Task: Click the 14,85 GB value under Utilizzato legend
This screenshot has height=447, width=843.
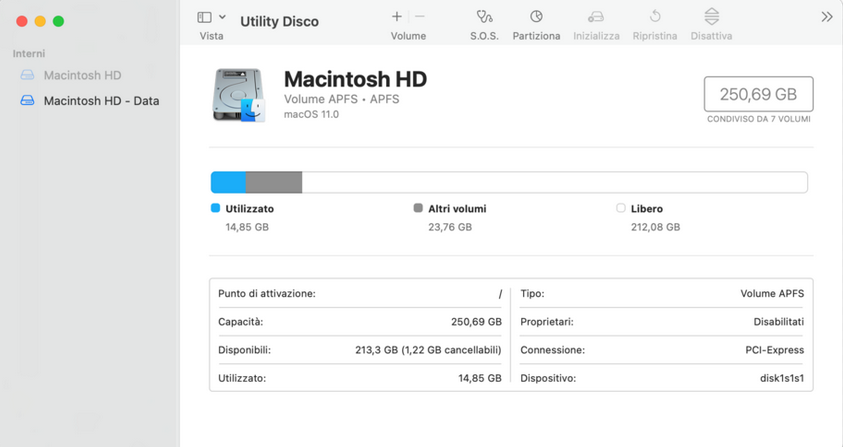Action: tap(247, 227)
